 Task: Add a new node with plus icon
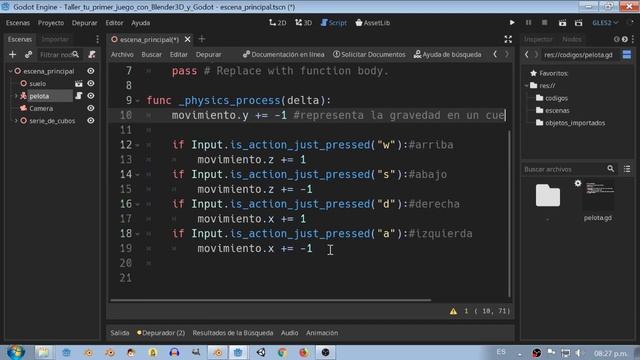pyautogui.click(x=13, y=54)
